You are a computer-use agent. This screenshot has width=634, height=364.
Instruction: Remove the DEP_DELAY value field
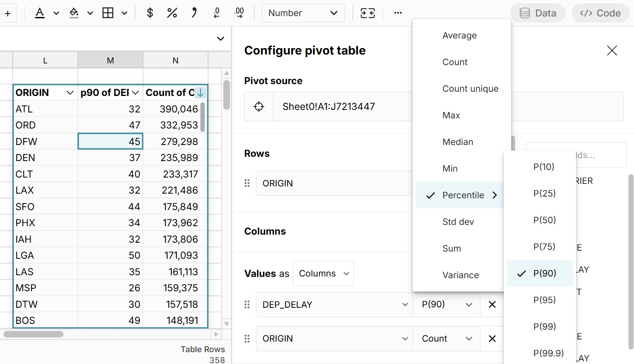(492, 304)
